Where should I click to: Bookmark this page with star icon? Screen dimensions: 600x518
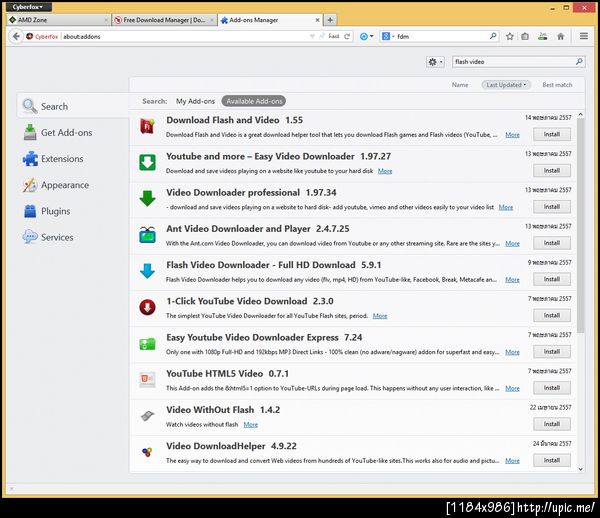point(510,36)
